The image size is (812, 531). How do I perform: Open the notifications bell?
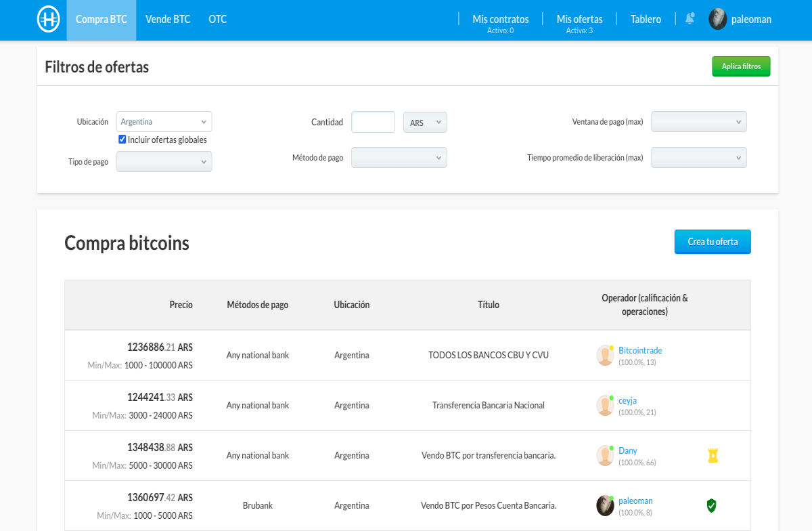690,18
